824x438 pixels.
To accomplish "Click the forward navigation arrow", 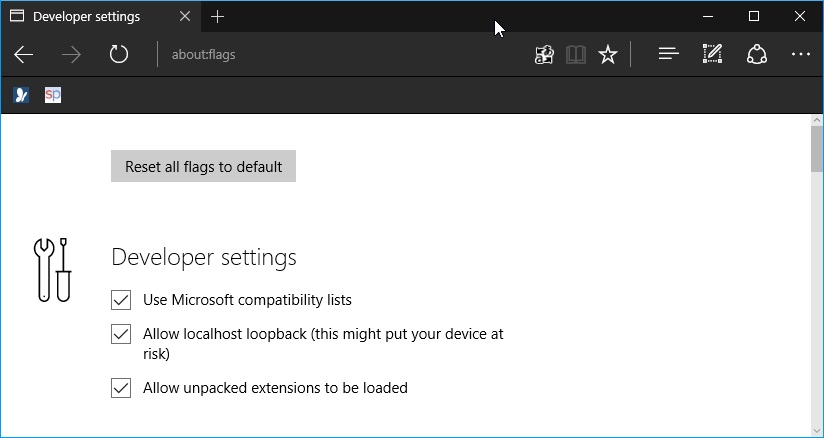I will 71,54.
